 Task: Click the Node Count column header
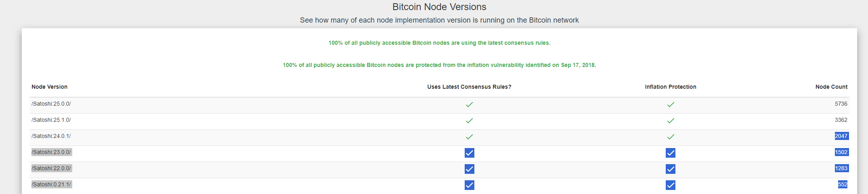point(831,87)
